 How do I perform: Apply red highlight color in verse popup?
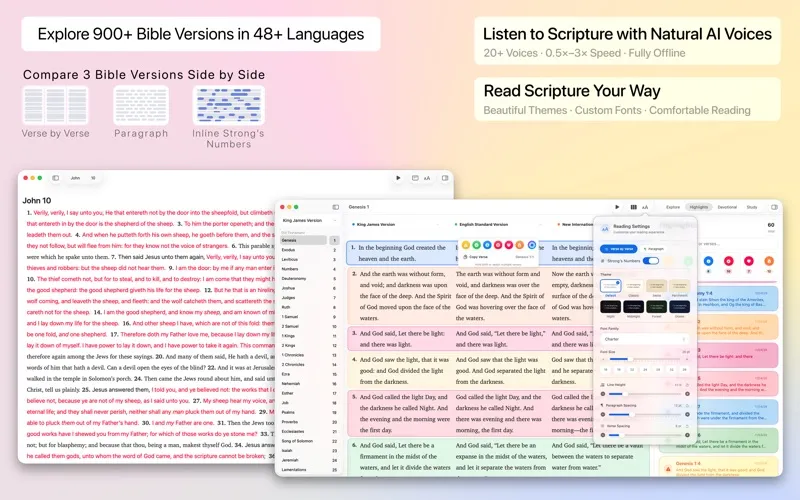coord(498,245)
